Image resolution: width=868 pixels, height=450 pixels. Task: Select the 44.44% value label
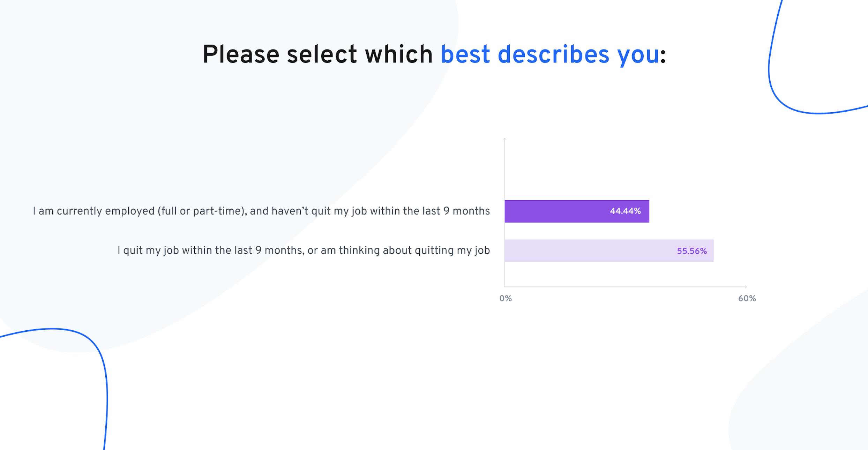(625, 211)
